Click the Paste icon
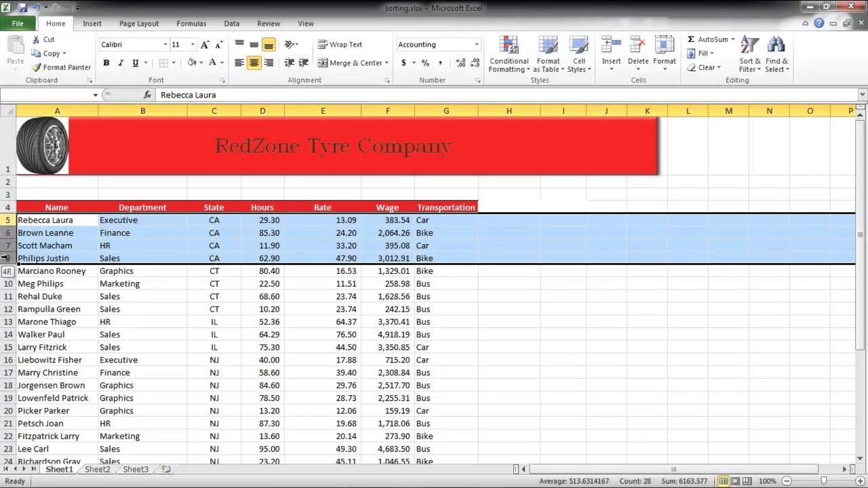The width and height of the screenshot is (868, 488). pyautogui.click(x=15, y=46)
